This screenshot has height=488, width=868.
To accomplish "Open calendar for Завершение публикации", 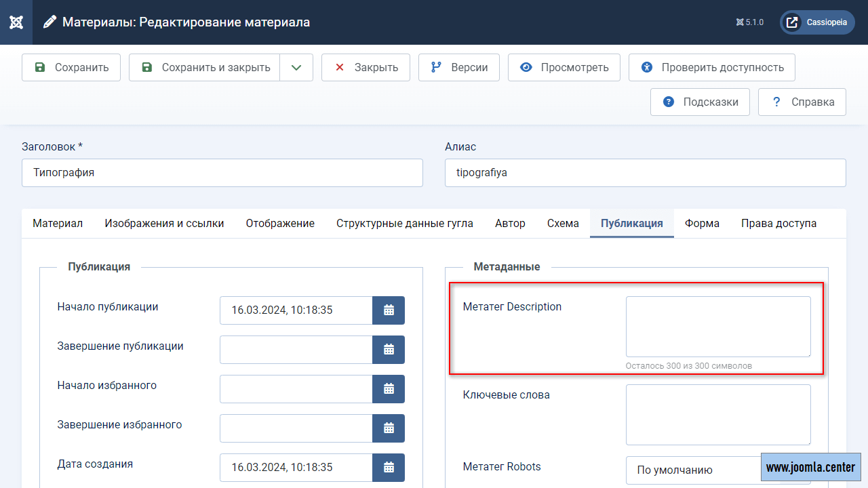I will [x=389, y=350].
